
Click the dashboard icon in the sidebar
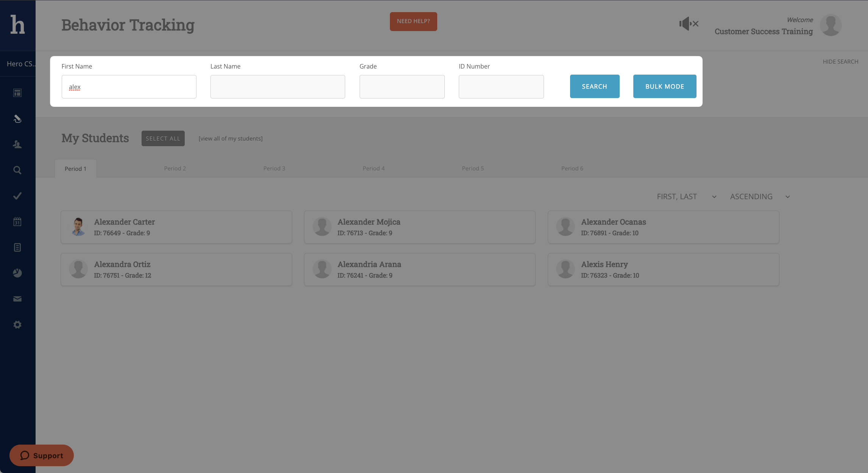17,93
